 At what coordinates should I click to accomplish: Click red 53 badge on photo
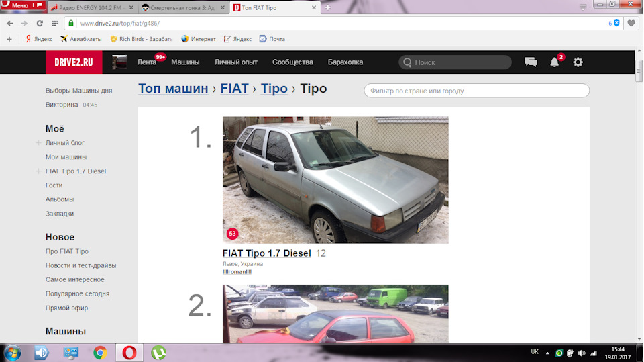tap(233, 234)
